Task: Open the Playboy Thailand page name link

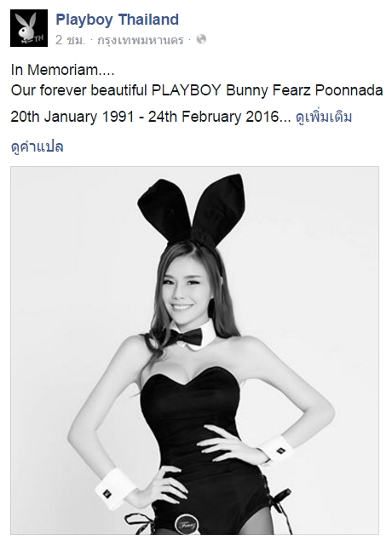Action: pos(117,20)
